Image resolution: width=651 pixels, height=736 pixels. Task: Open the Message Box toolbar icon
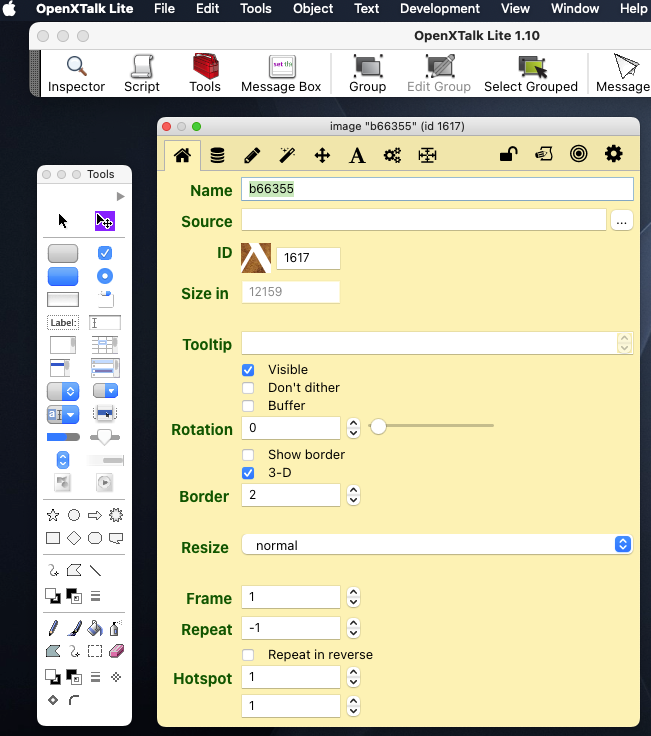[281, 74]
